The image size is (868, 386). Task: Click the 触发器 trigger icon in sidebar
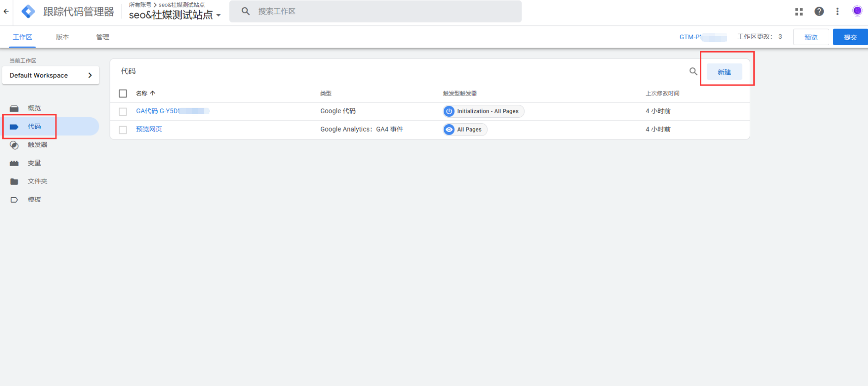pyautogui.click(x=14, y=145)
